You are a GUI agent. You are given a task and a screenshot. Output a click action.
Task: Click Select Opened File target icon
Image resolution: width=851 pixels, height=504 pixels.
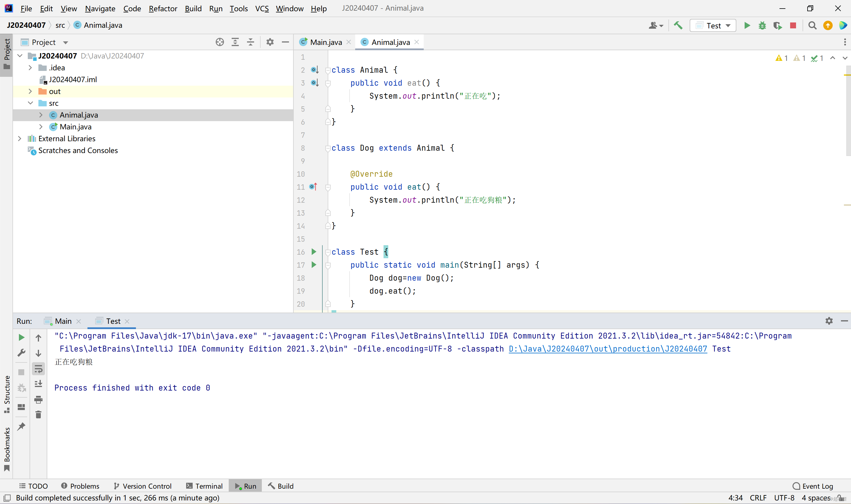220,42
